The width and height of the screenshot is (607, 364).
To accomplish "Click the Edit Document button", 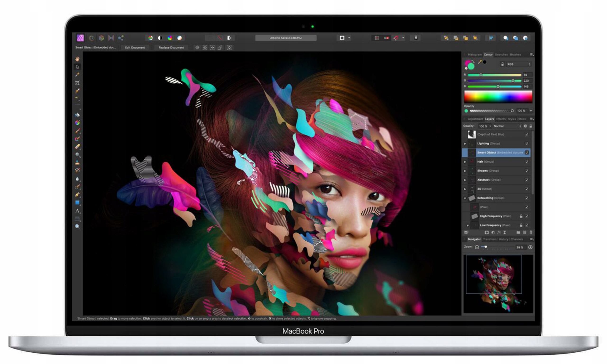I will (135, 48).
